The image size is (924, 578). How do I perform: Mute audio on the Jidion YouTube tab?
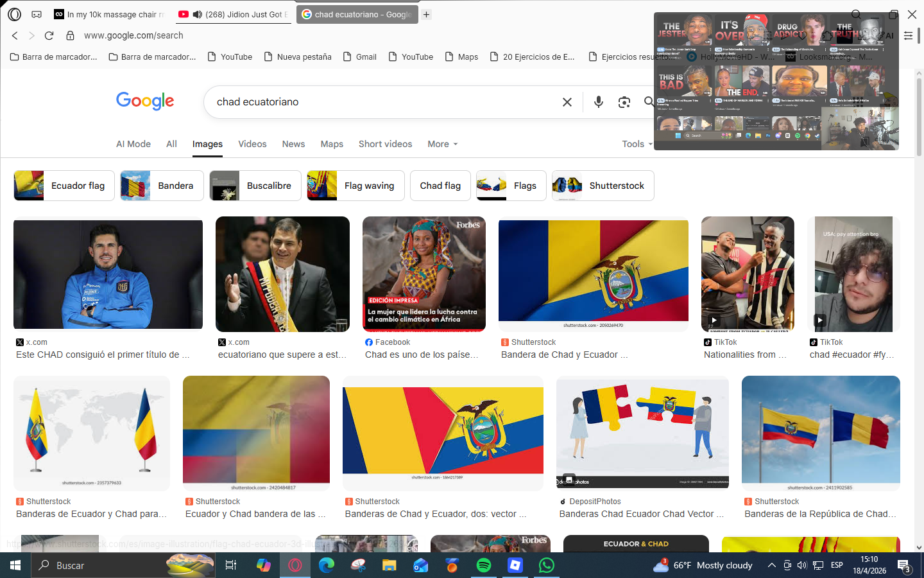point(198,14)
